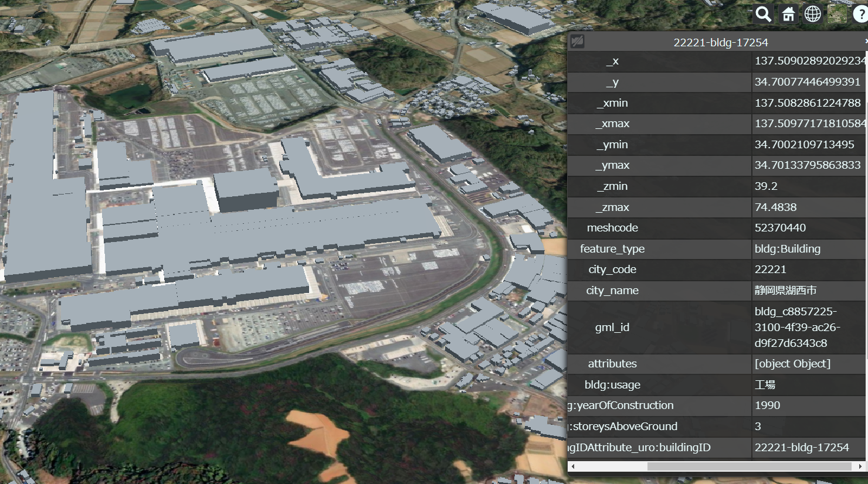Open the imagery base layer picker

pos(837,14)
